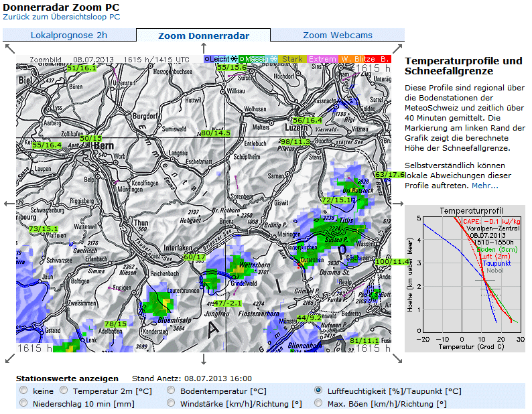Click station value 47/-2.1 at Jungfrau
Image resolution: width=532 pixels, height=414 pixels.
pos(227,303)
